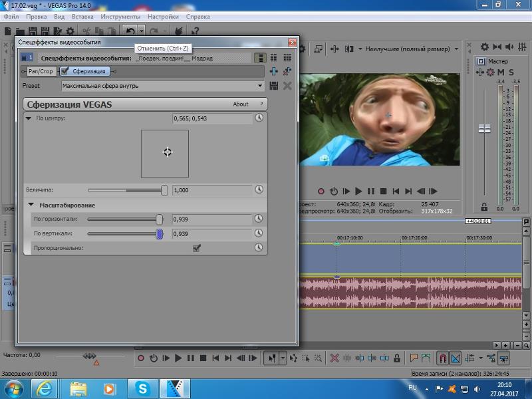This screenshot has height=399, width=532.
Task: Click the padlock icon in timeline toolbar
Action: 397,358
